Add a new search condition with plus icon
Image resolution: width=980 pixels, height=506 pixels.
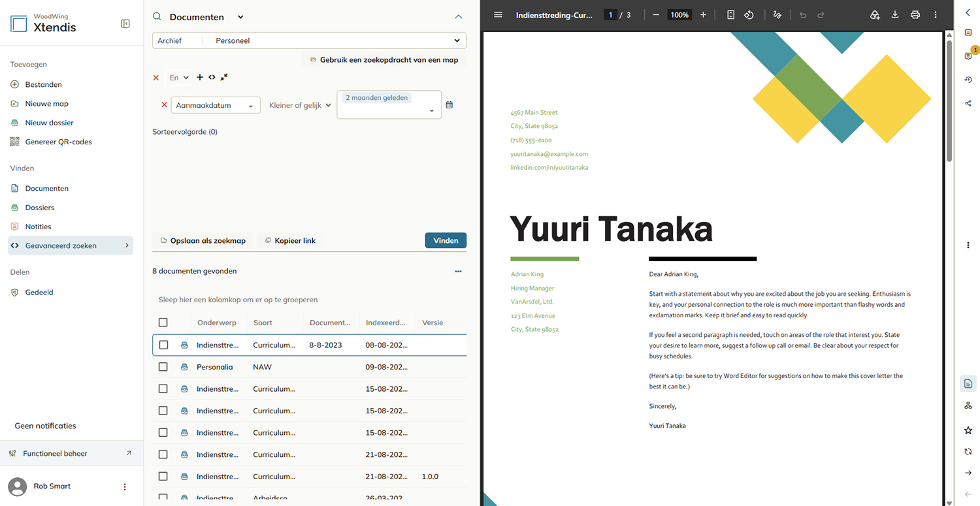[200, 77]
